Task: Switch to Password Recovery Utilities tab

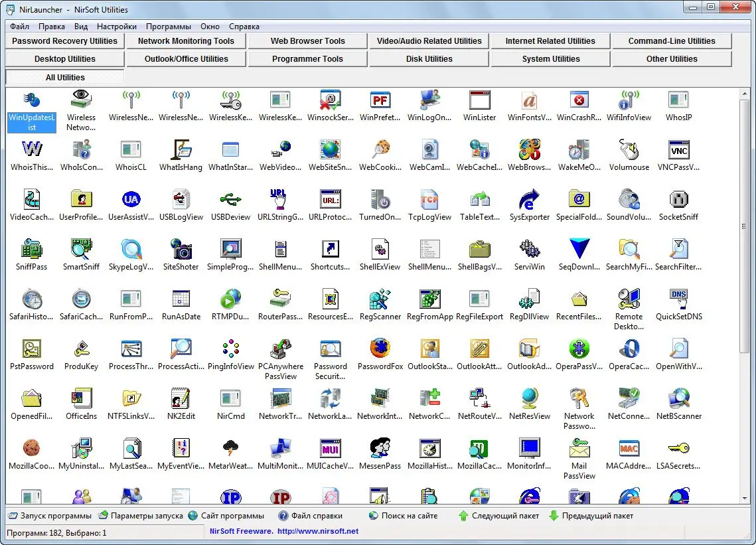Action: click(x=64, y=41)
